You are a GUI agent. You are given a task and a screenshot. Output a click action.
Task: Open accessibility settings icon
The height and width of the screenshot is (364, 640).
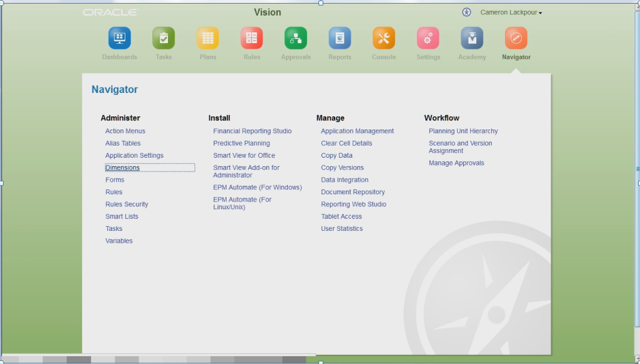(467, 12)
